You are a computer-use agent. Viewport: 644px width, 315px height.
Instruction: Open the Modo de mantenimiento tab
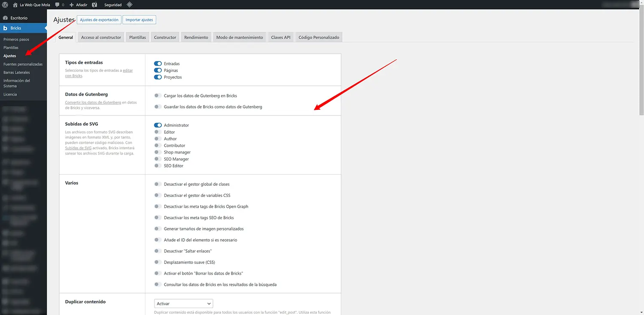(x=239, y=37)
